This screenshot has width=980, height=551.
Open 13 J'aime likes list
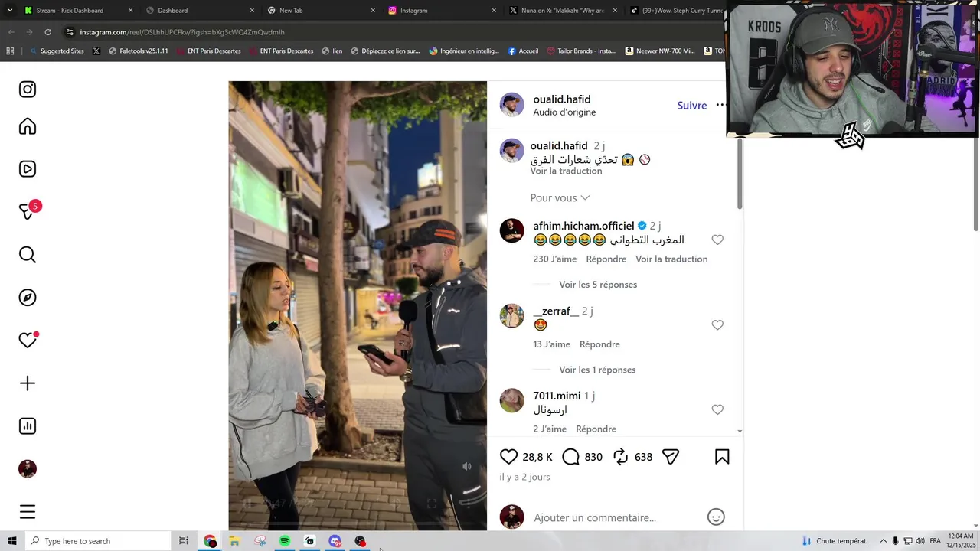[552, 344]
